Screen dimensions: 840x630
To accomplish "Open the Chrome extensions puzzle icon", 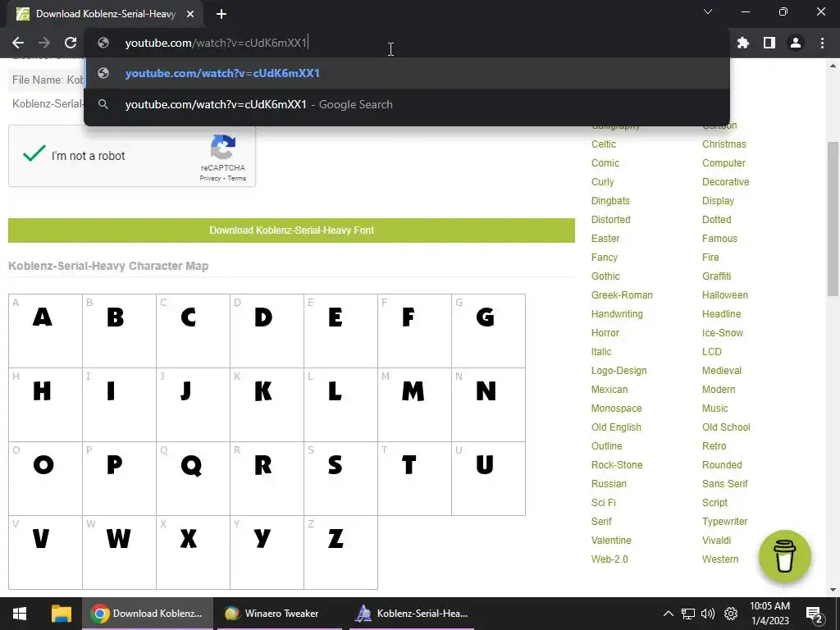I will [743, 43].
